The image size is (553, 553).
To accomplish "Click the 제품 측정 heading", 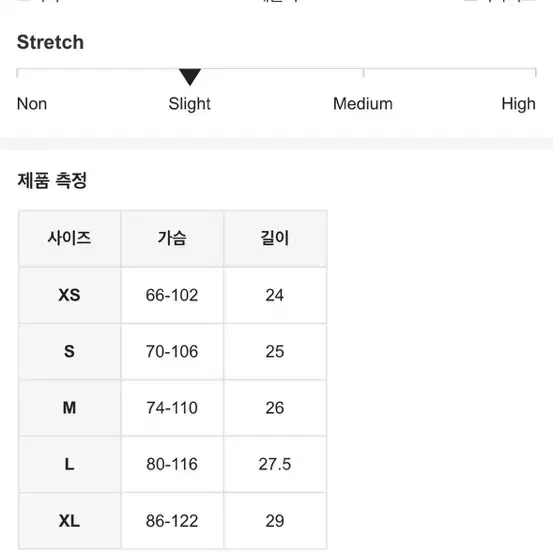I will (52, 181).
